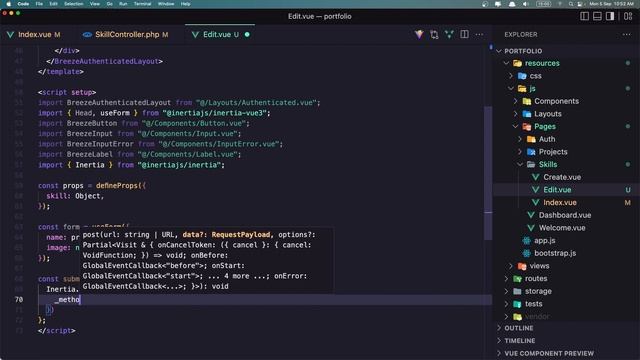The image size is (640, 360).
Task: Expand the views folder
Action: pyautogui.click(x=511, y=266)
